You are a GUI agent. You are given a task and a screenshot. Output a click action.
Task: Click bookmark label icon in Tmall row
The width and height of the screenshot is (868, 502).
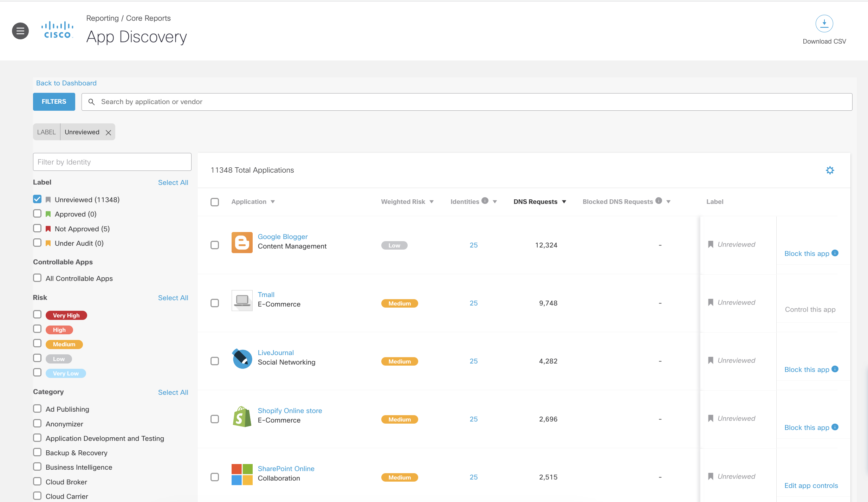711,302
